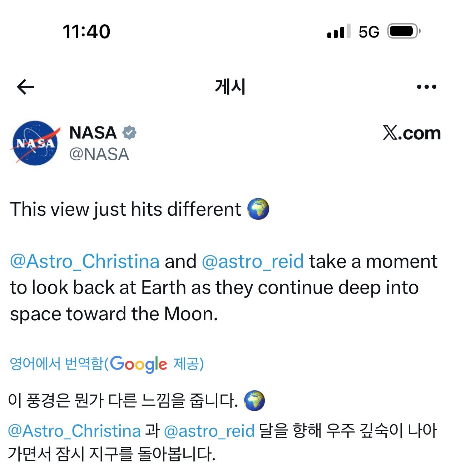Viewport: 461px width, 476px height.
Task: Tap the back arrow icon
Action: click(x=26, y=87)
